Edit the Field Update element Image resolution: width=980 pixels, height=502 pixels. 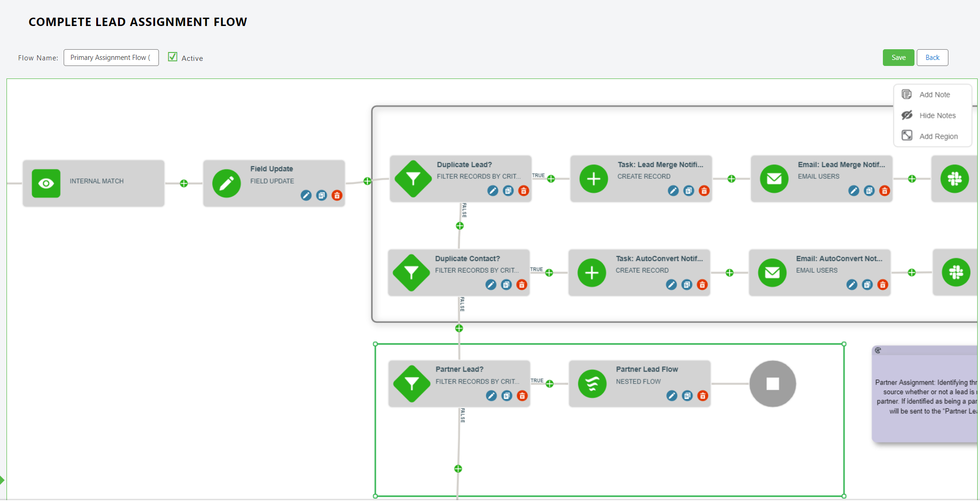coord(306,196)
